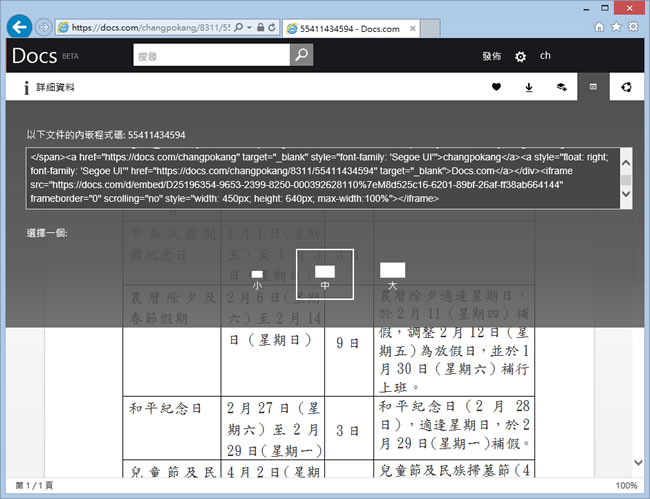Choose the 中 medium embed size
The image size is (650, 499).
coord(325,274)
